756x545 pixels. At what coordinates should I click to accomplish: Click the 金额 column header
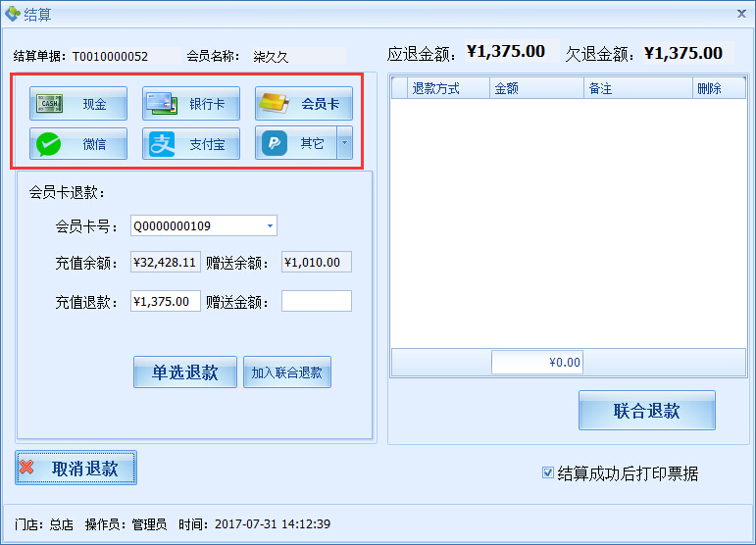507,89
